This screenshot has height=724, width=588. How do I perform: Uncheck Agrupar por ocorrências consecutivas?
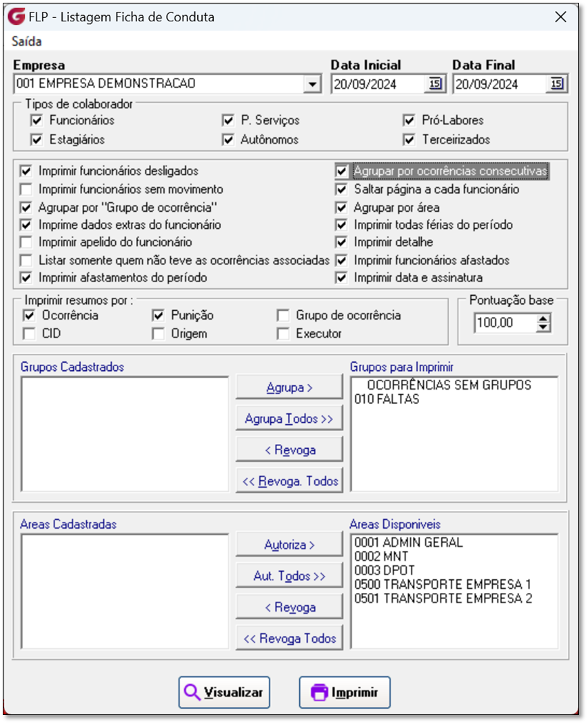(341, 171)
